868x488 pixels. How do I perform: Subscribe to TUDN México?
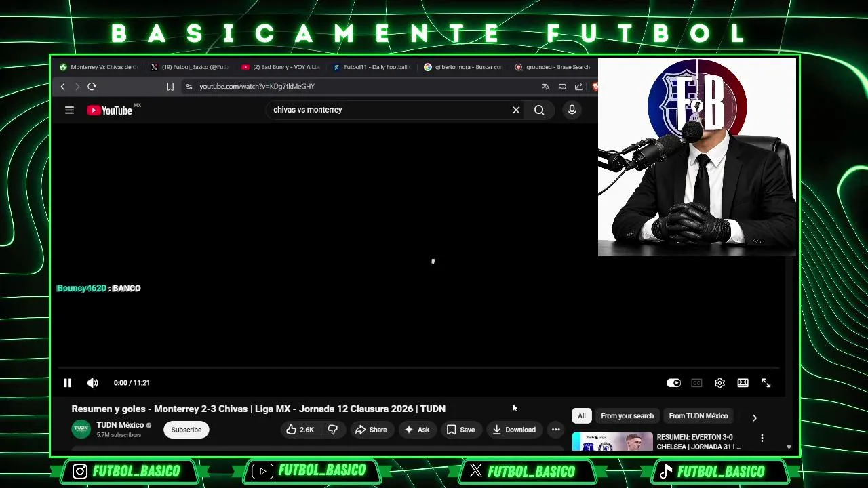pos(186,430)
